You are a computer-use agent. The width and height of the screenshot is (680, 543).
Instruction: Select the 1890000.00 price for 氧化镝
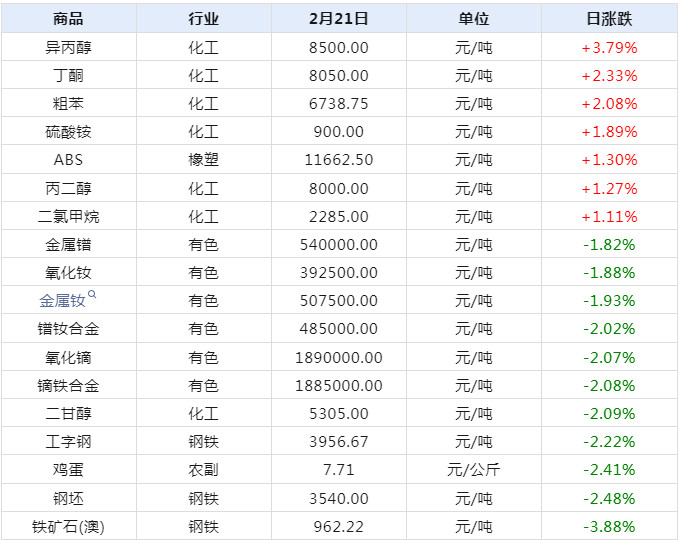click(x=338, y=357)
